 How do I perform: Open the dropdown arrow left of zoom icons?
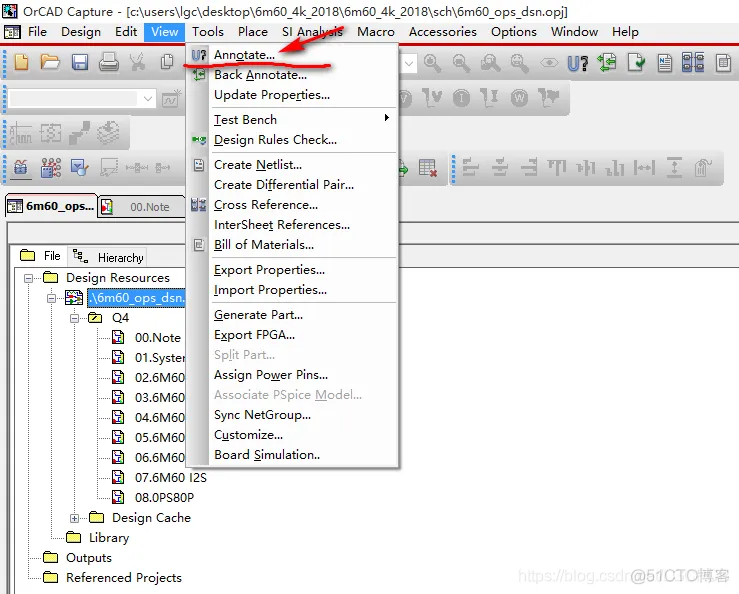tap(409, 63)
